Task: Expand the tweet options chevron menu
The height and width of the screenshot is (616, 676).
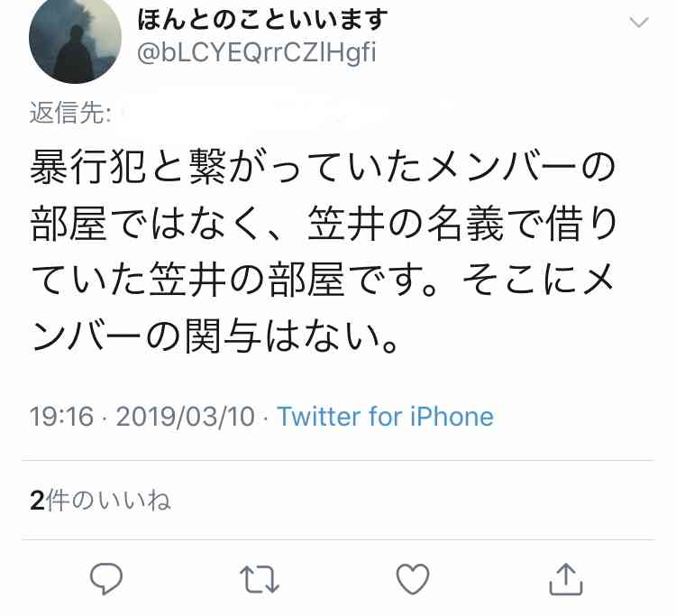Action: [639, 22]
